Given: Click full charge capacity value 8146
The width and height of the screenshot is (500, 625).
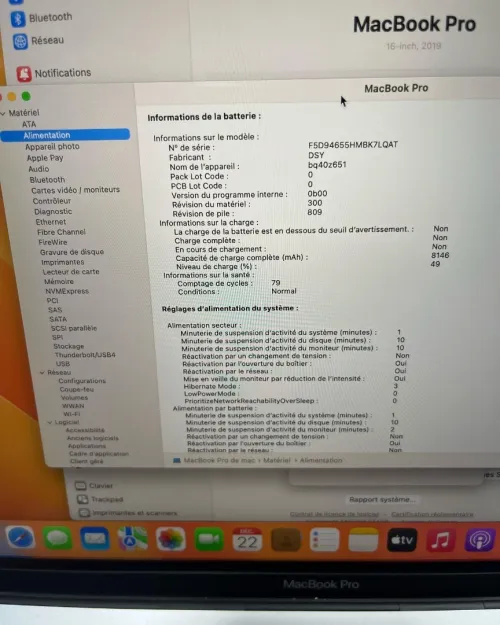Looking at the screenshot, I should pos(440,255).
